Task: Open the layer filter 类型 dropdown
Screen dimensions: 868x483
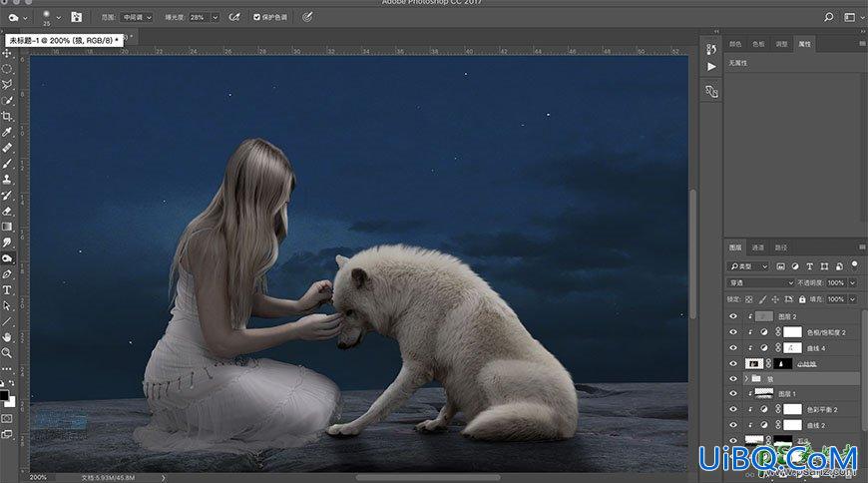Action: [748, 266]
